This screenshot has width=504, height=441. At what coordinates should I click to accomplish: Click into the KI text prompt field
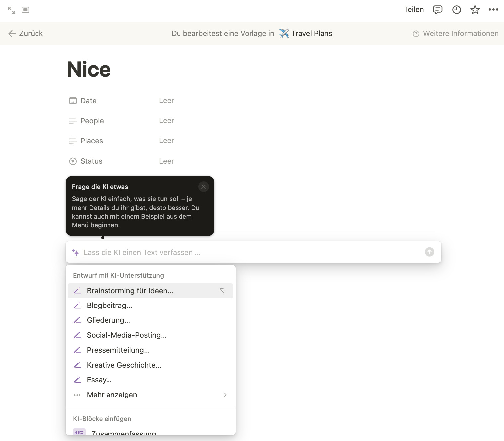tap(199, 252)
